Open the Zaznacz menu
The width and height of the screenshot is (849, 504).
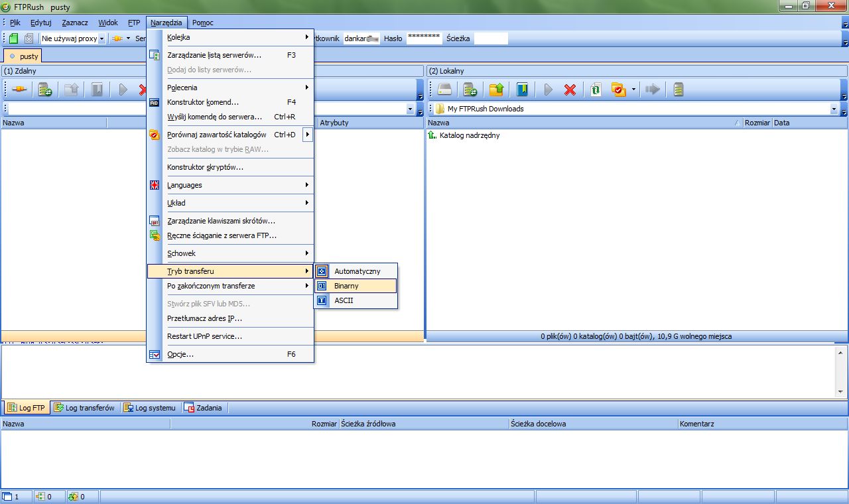[75, 23]
